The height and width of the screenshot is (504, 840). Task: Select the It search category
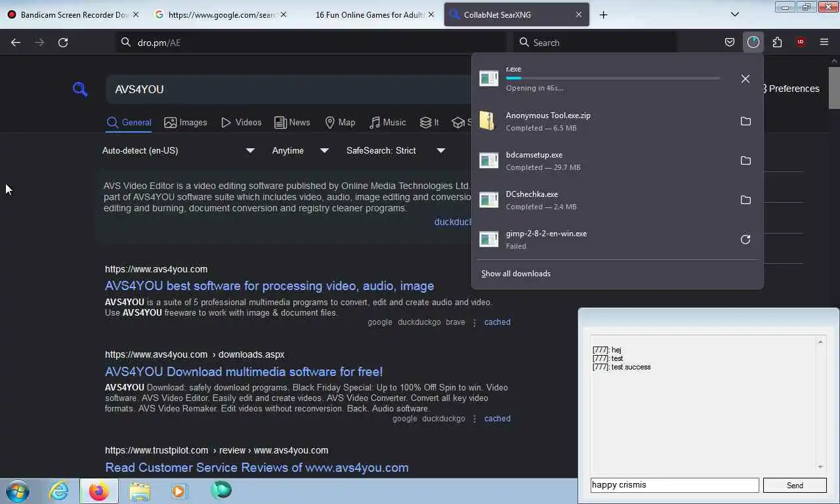430,123
